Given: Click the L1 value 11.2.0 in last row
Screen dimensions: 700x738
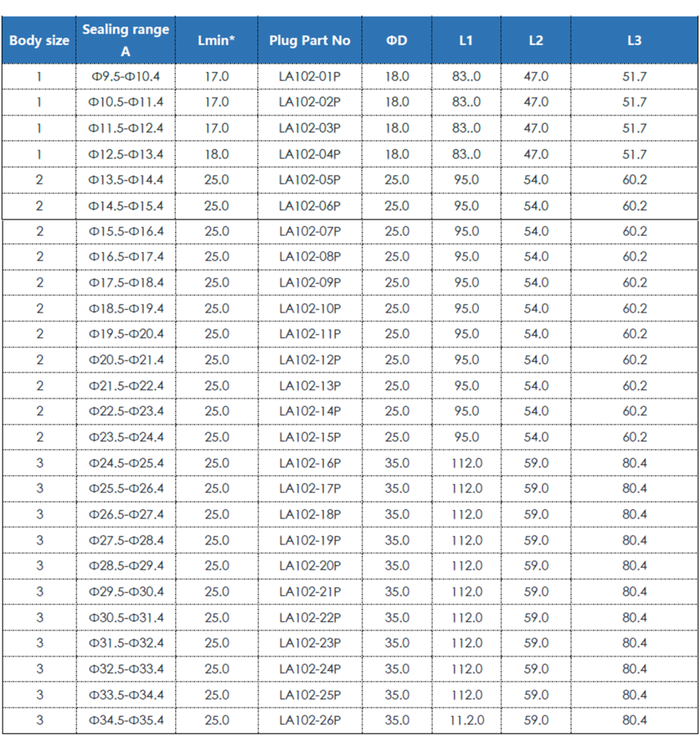Looking at the screenshot, I should pos(467,719).
